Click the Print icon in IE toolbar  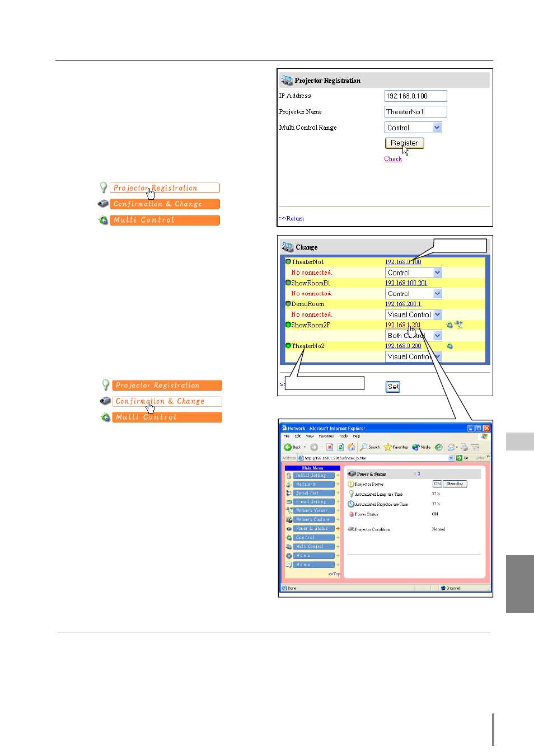tap(464, 447)
